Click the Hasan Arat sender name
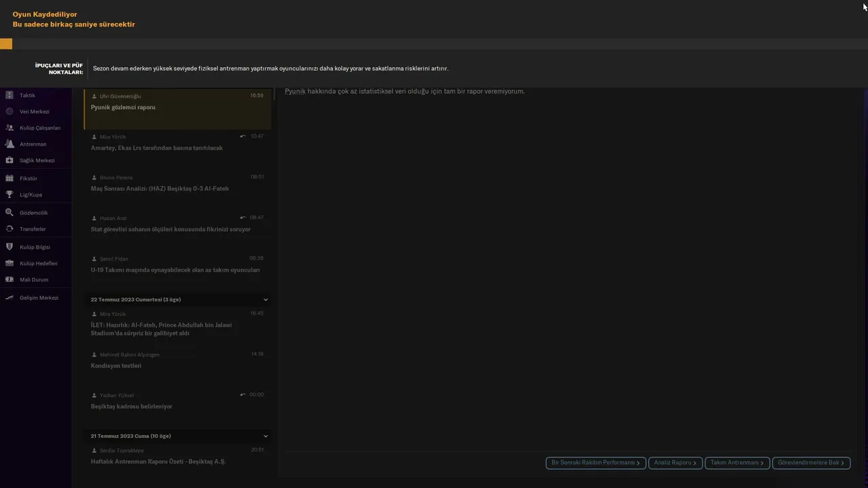 113,218
